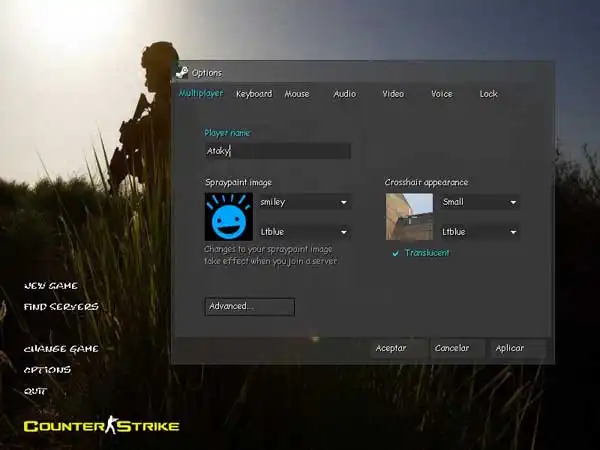This screenshot has height=450, width=600.
Task: Open the Lock tab
Action: pyautogui.click(x=488, y=94)
